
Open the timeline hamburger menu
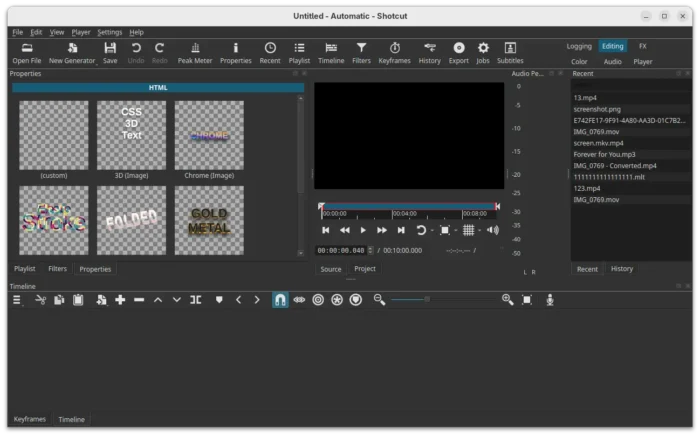16,300
